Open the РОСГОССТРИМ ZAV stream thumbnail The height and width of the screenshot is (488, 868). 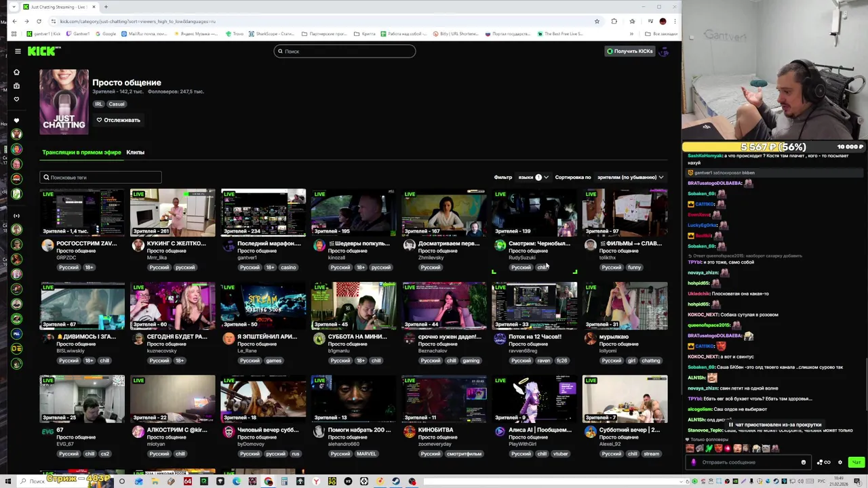[82, 213]
